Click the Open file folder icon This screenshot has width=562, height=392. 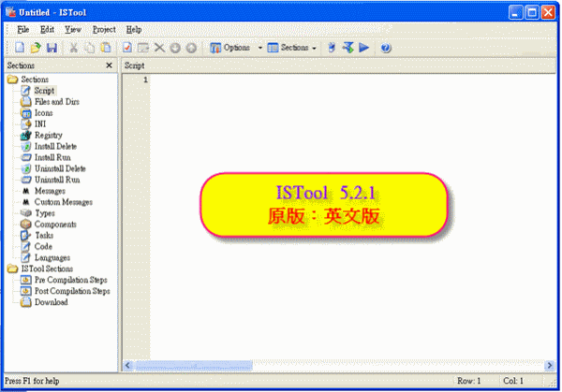(x=35, y=48)
